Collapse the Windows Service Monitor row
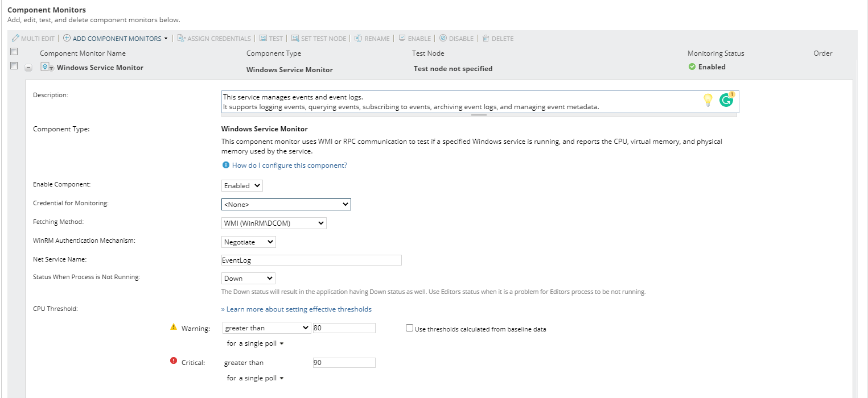Image resolution: width=868 pixels, height=398 pixels. 28,68
